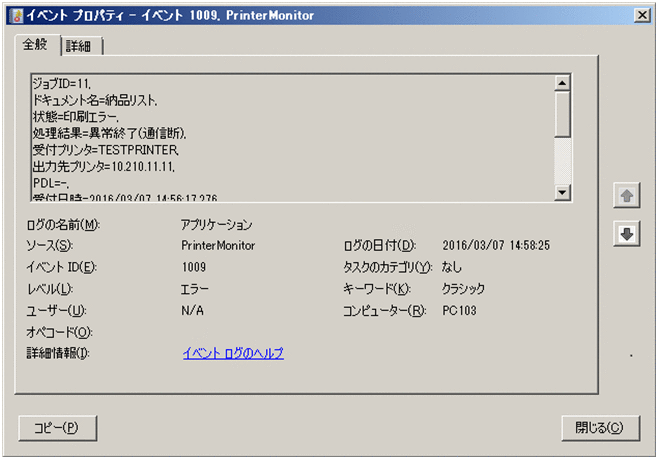The height and width of the screenshot is (461, 660).
Task: Click the computer value PC103
Action: (x=459, y=311)
